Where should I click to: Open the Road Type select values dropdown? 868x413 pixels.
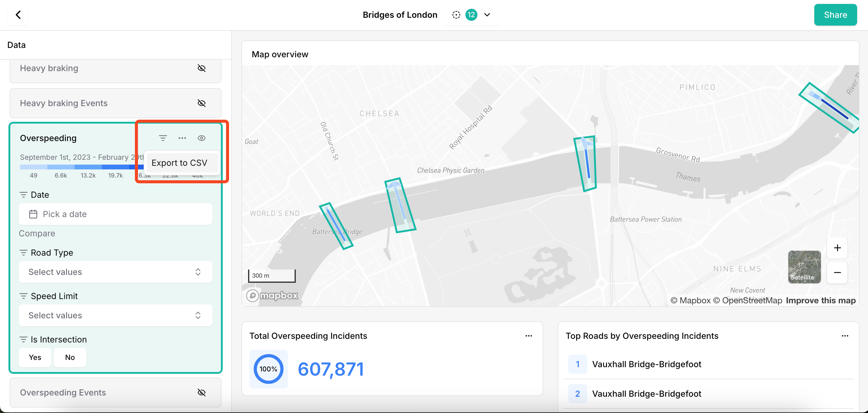116,272
